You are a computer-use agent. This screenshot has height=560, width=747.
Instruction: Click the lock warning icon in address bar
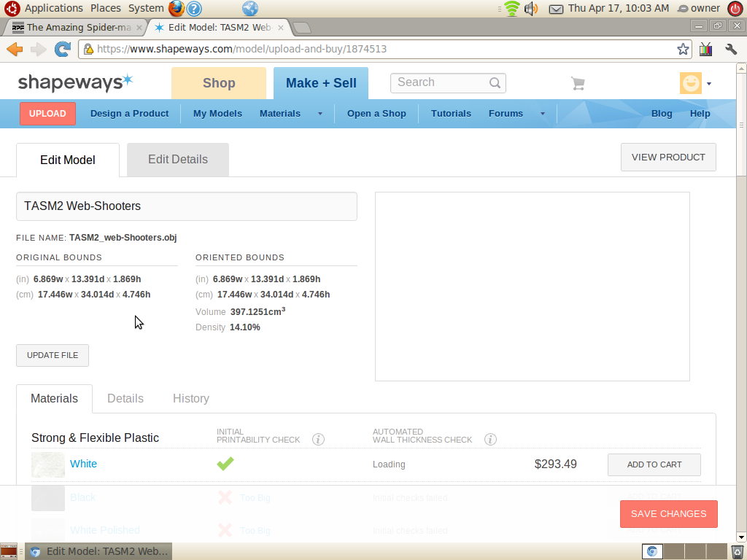pos(88,49)
